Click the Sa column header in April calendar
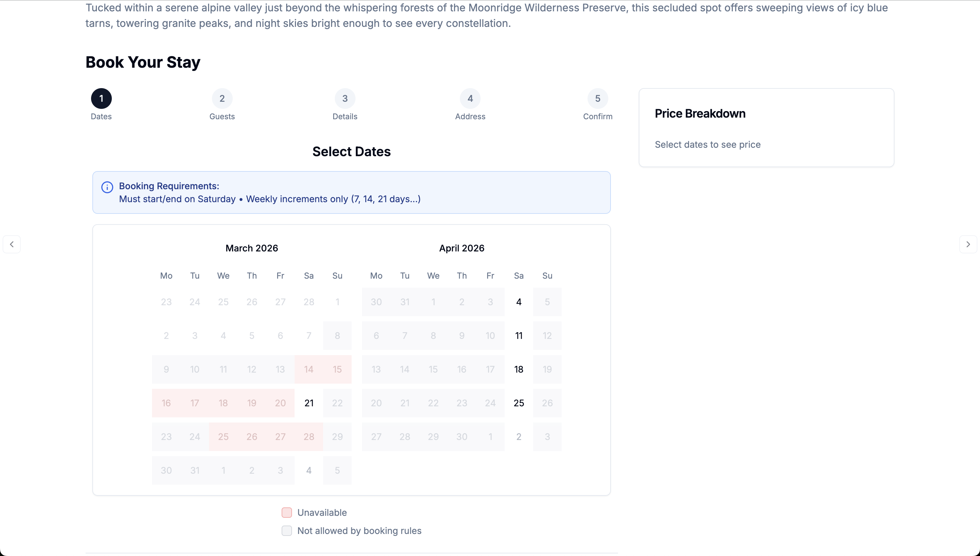Viewport: 980px width, 556px height. pyautogui.click(x=519, y=276)
